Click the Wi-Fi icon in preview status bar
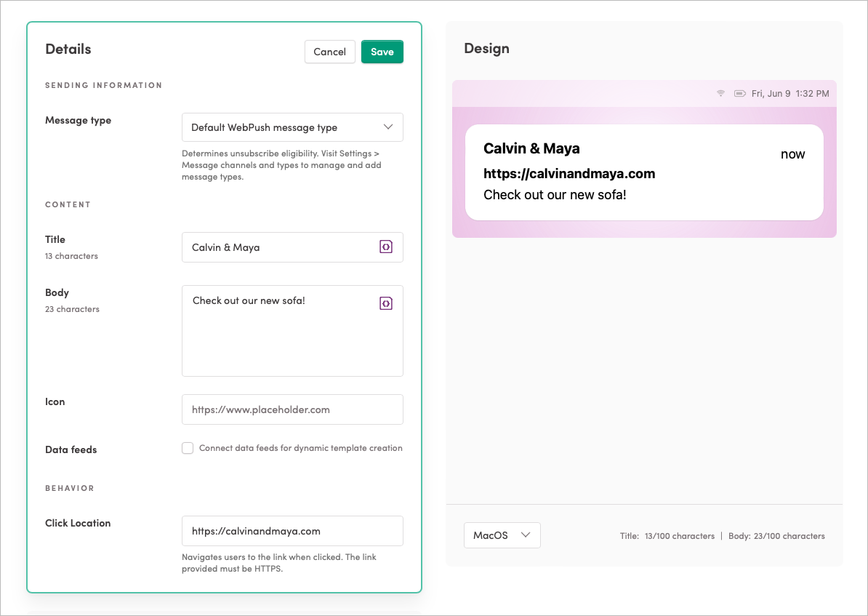The image size is (868, 616). point(721,94)
